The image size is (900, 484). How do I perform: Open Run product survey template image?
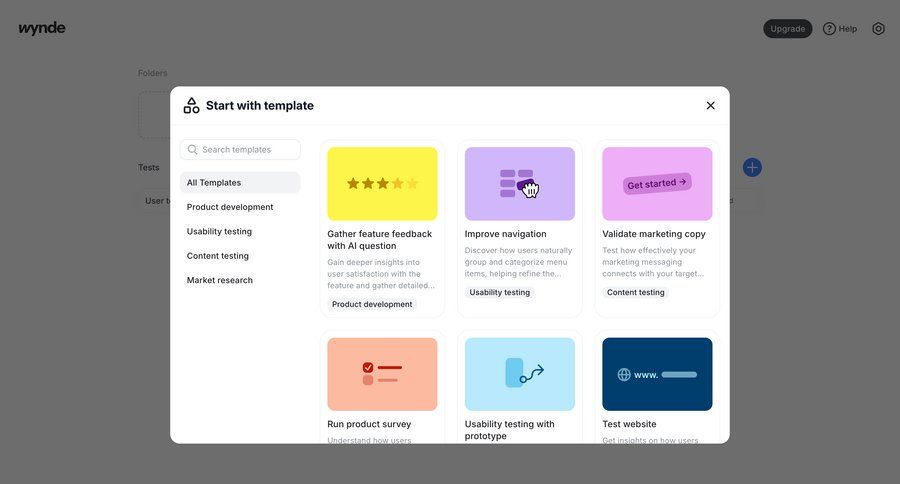pos(382,374)
